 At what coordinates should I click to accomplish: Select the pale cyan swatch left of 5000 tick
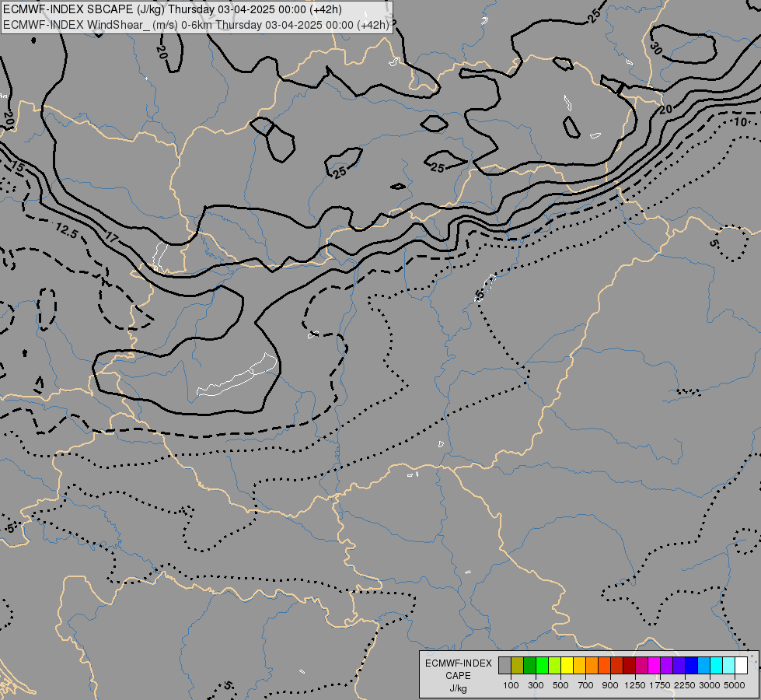point(729,666)
